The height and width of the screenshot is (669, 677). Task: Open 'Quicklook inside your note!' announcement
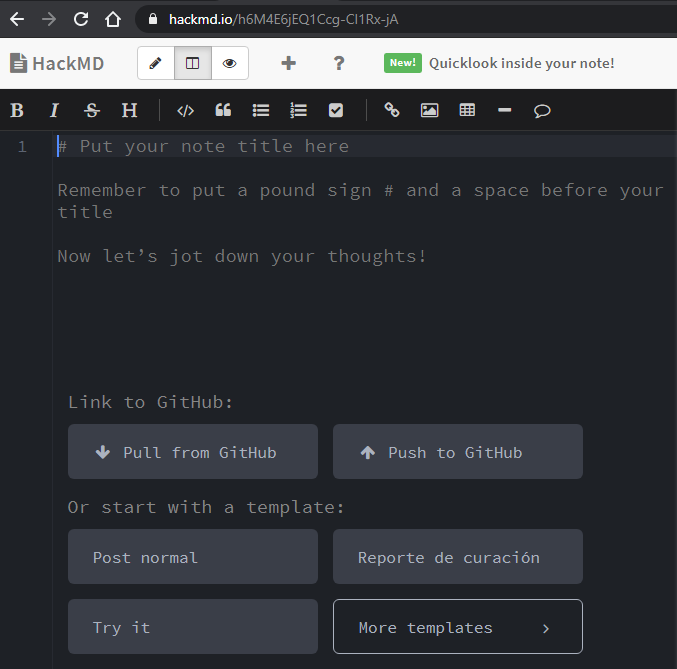522,63
